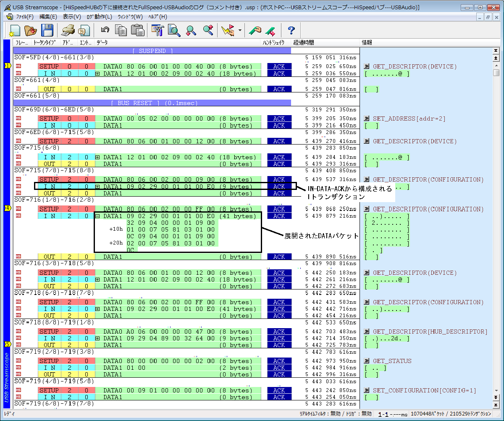Open the ファイル(F) menu
This screenshot has width=504, height=421.
(25, 17)
